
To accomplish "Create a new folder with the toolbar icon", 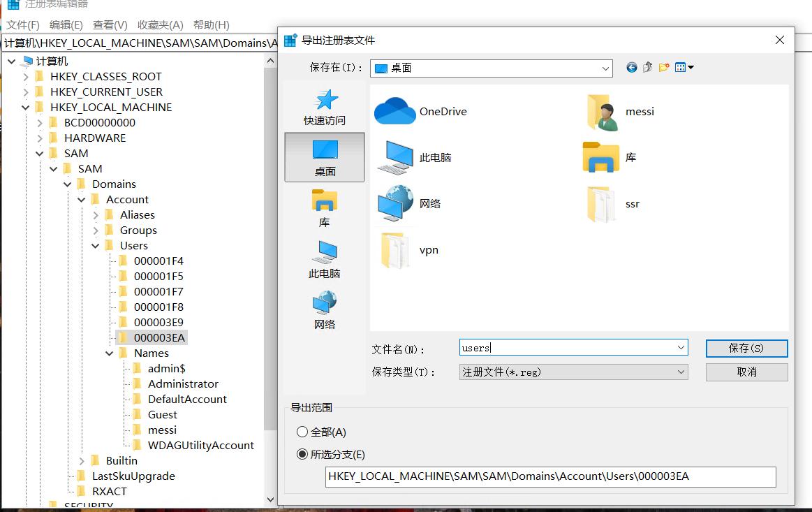I will (663, 67).
